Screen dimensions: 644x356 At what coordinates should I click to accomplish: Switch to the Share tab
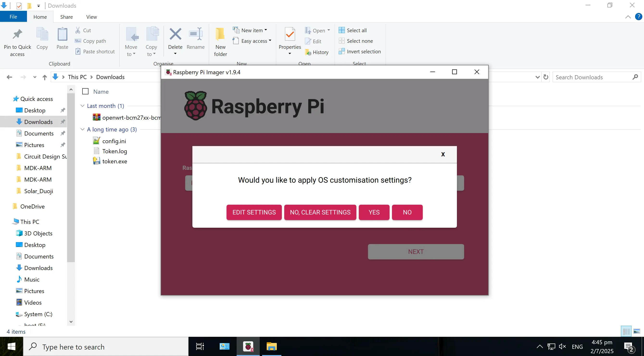tap(67, 17)
